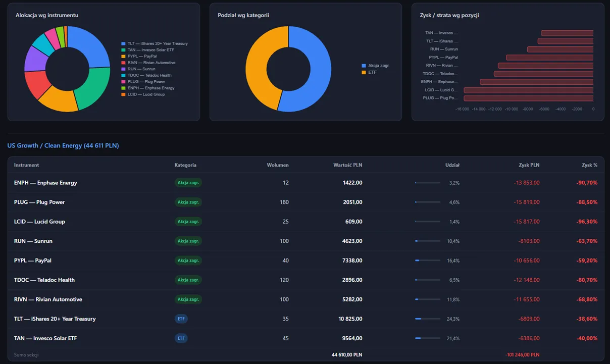Select volume 120 in the TDOC row
Image resolution: width=610 pixels, height=364 pixels.
click(284, 280)
